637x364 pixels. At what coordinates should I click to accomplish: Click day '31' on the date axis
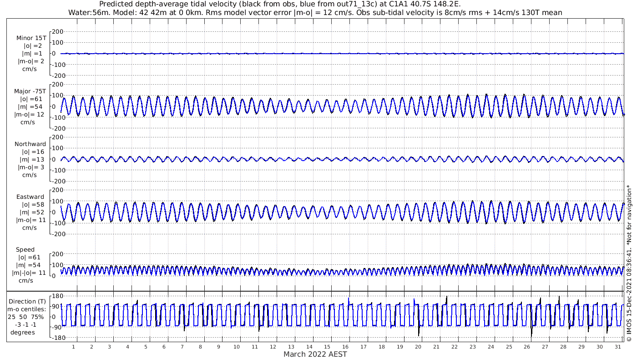coord(617,347)
